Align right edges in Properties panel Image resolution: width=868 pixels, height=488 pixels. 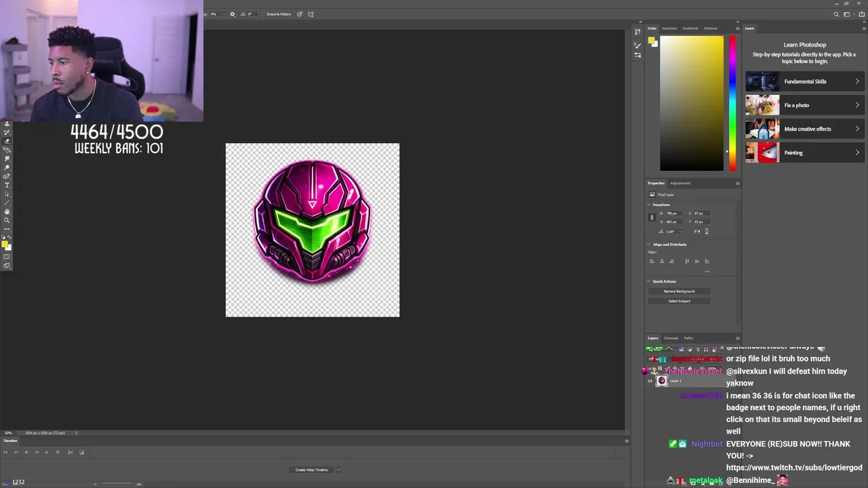(x=671, y=261)
